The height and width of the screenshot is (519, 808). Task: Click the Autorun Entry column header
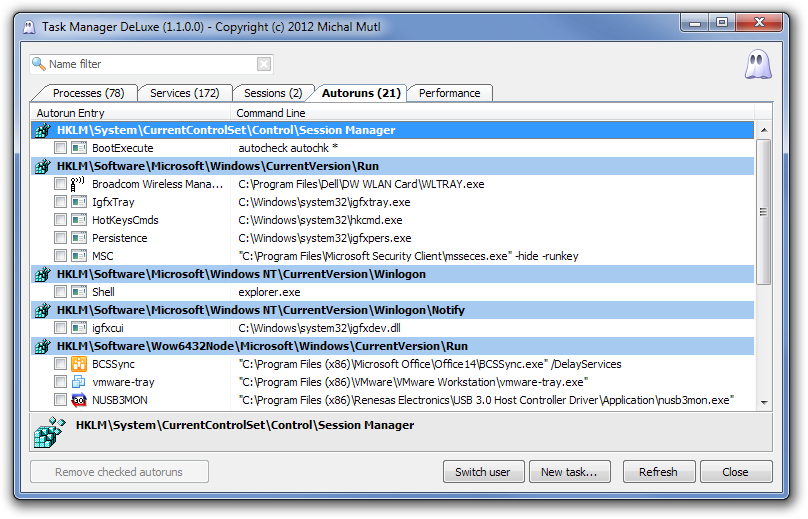pos(130,113)
